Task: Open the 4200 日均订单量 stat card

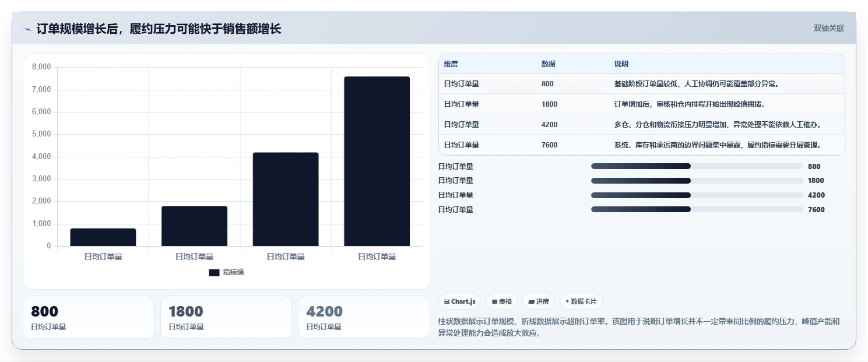Action: pyautogui.click(x=364, y=317)
